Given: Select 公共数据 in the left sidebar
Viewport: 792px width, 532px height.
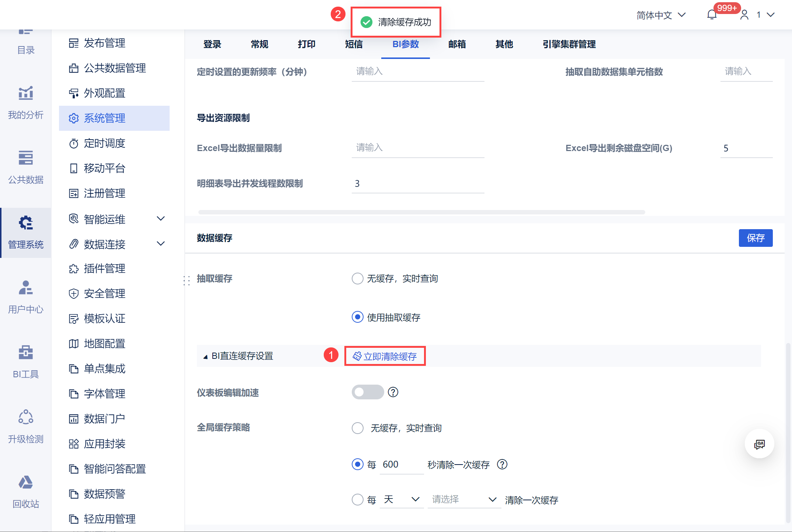Looking at the screenshot, I should click(25, 168).
